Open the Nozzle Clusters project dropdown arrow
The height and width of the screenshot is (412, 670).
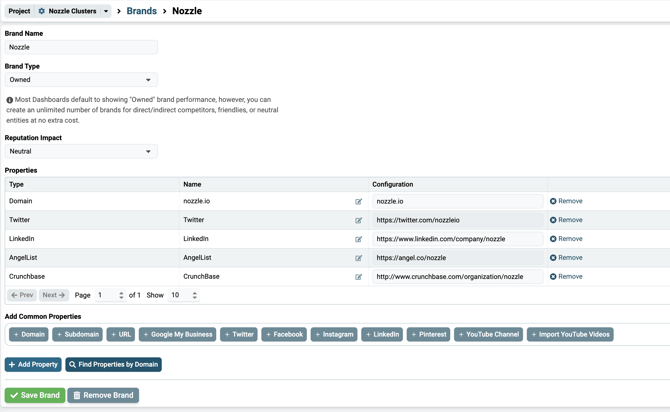pos(106,11)
